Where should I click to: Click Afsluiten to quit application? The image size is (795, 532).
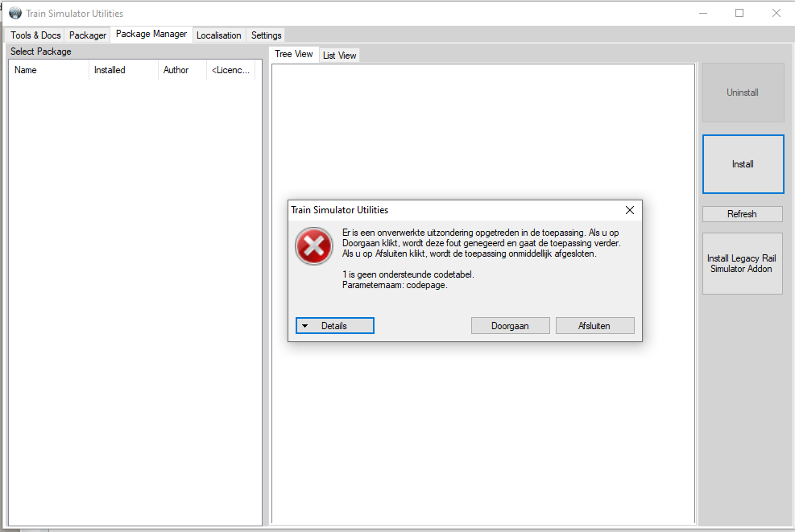pos(594,326)
